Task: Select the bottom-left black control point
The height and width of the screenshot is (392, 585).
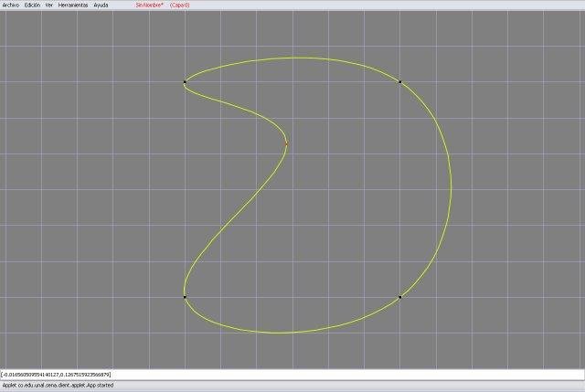Action: point(185,297)
